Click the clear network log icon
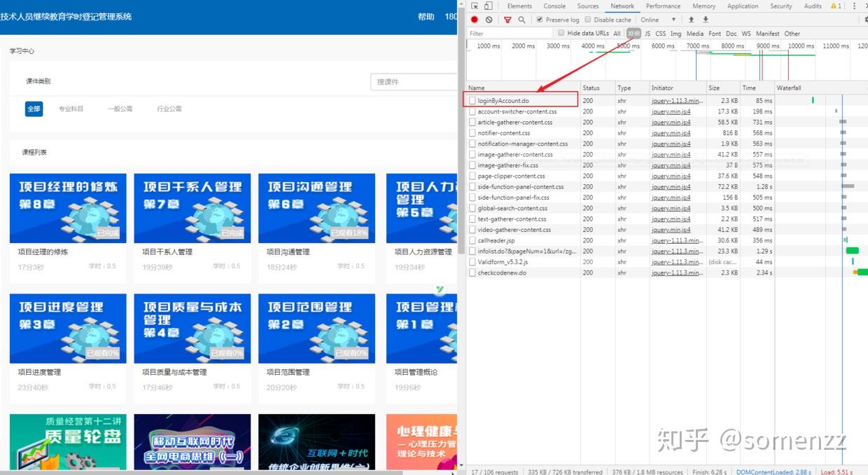868x475 pixels. 490,20
